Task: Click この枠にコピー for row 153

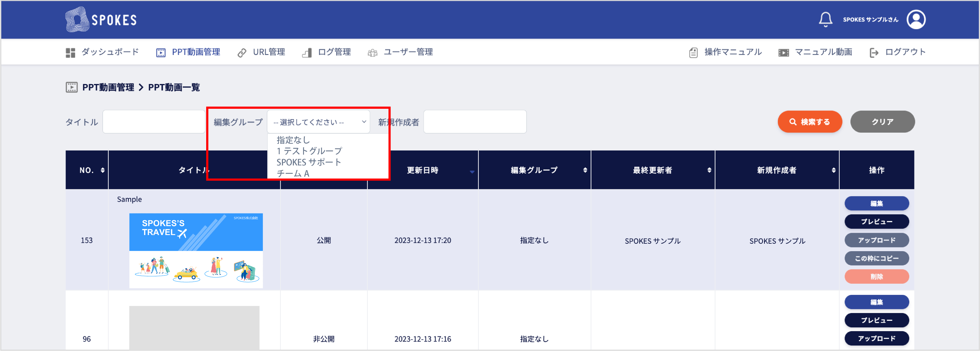Action: click(x=876, y=258)
